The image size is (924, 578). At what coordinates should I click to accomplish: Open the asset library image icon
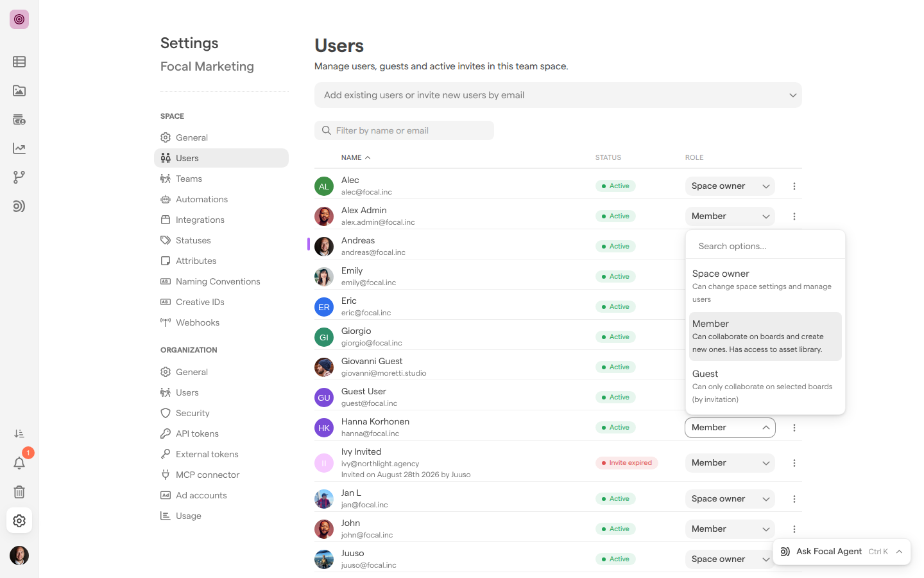(19, 91)
